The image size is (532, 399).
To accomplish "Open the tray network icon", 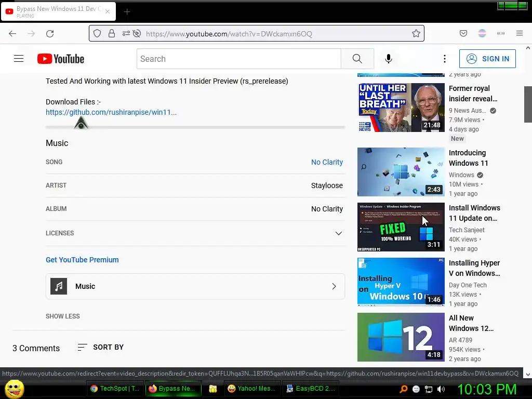I will pyautogui.click(x=429, y=389).
